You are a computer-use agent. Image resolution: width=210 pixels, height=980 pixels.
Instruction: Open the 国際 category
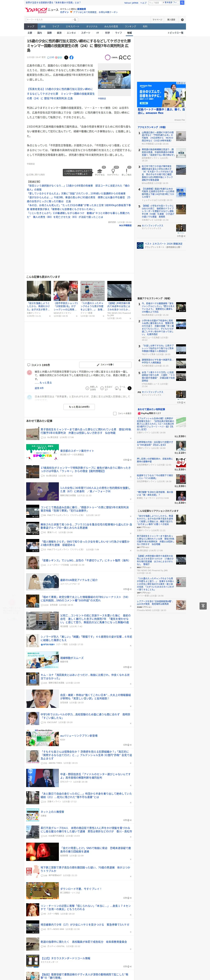click(x=49, y=33)
